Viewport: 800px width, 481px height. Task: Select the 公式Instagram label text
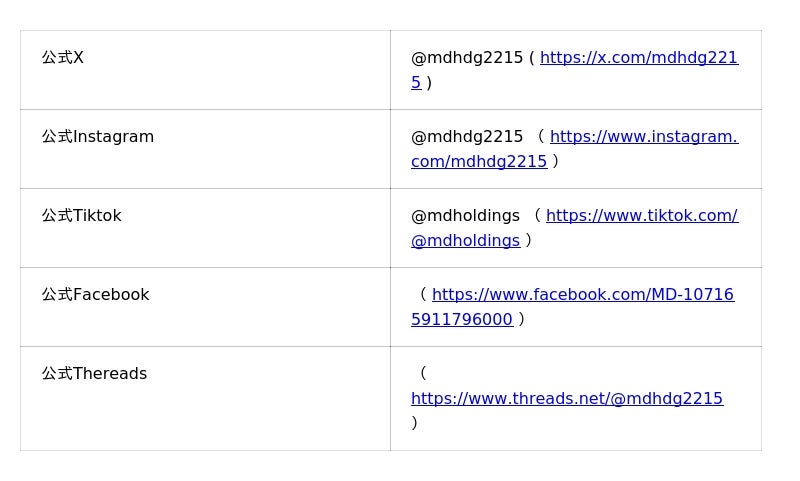coord(98,137)
